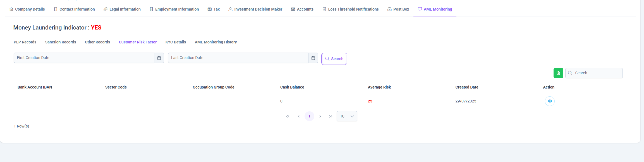Jump to the last page of results
Screen dimensions: 644x162
tap(331, 116)
